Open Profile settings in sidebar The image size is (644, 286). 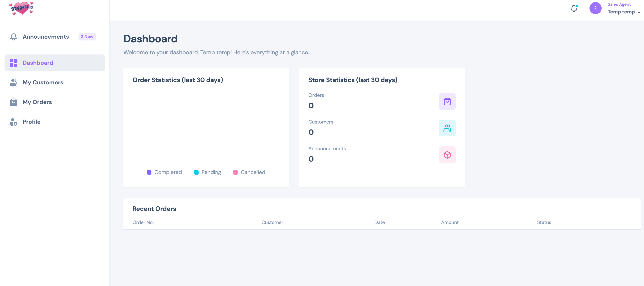pos(31,122)
